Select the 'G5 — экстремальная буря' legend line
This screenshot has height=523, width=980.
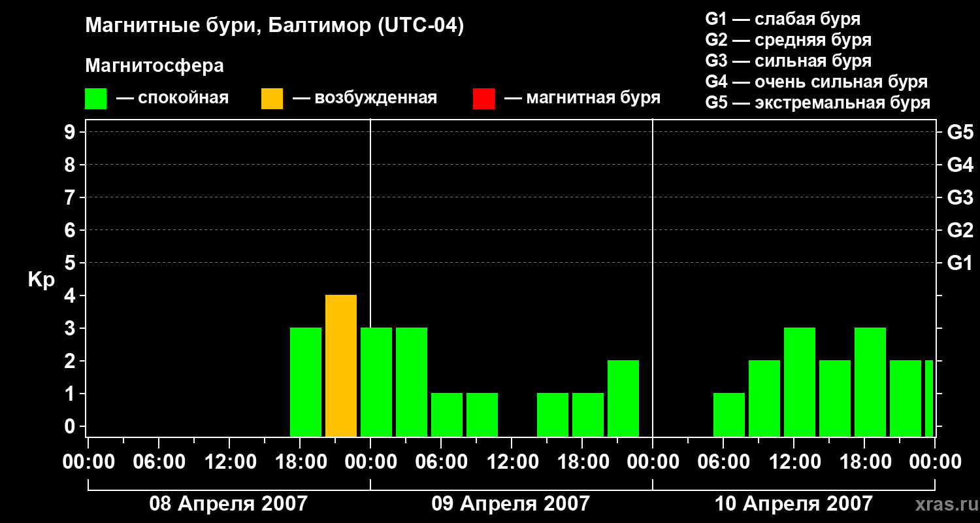coord(818,103)
